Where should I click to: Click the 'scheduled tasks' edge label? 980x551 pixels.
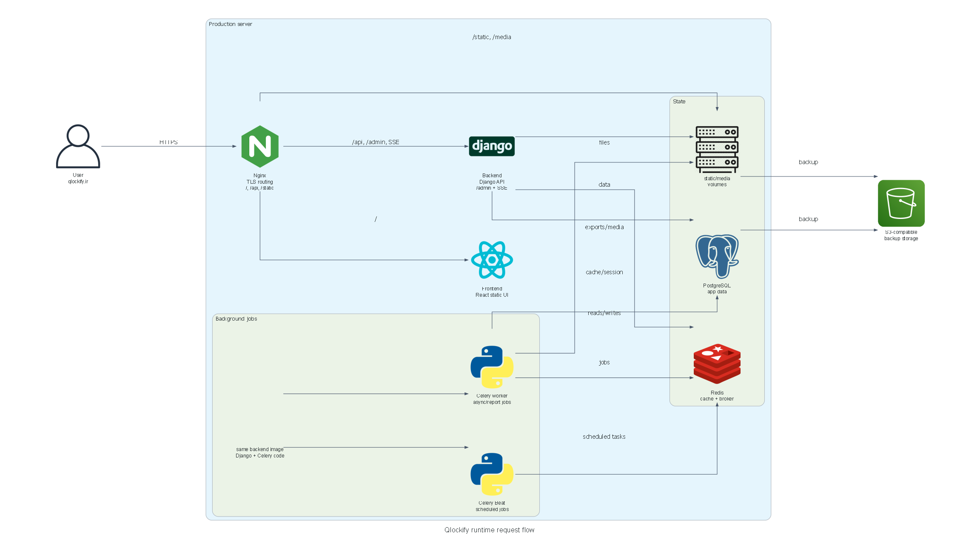point(604,437)
